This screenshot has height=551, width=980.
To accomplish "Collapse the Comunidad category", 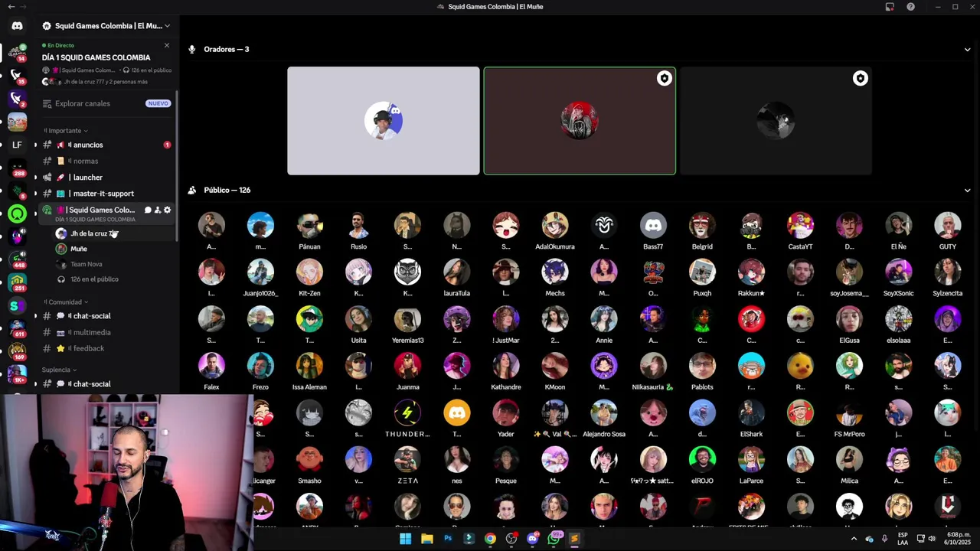I will (66, 302).
